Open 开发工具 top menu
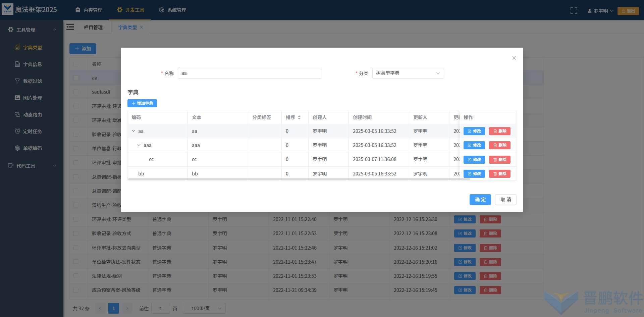Viewport: 644px width, 317px height. 130,10
